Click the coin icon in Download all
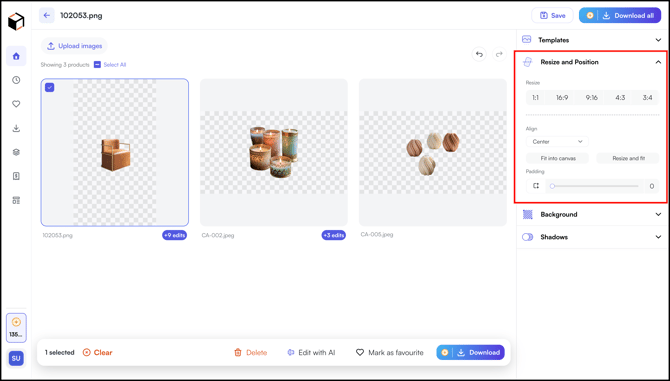This screenshot has width=670, height=381. (x=590, y=15)
